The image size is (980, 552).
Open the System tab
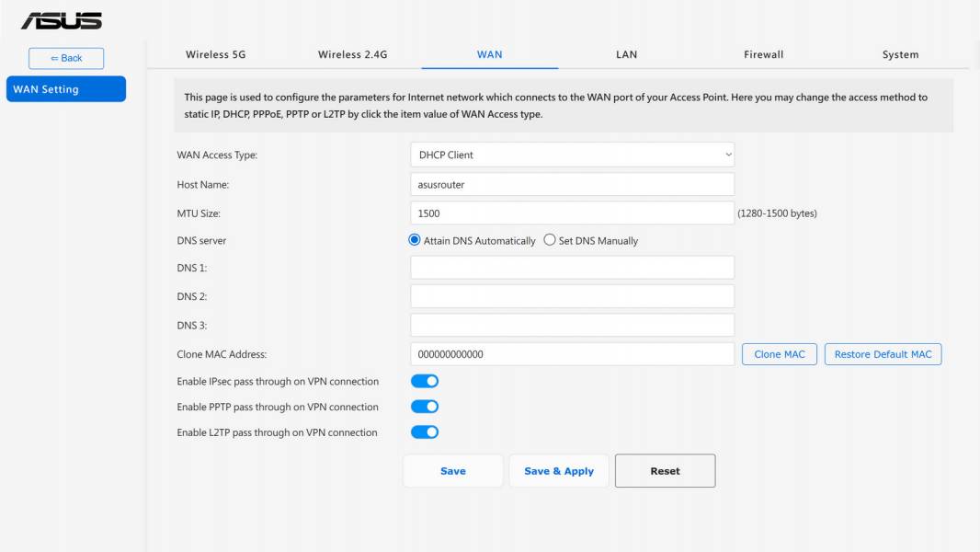pyautogui.click(x=900, y=54)
